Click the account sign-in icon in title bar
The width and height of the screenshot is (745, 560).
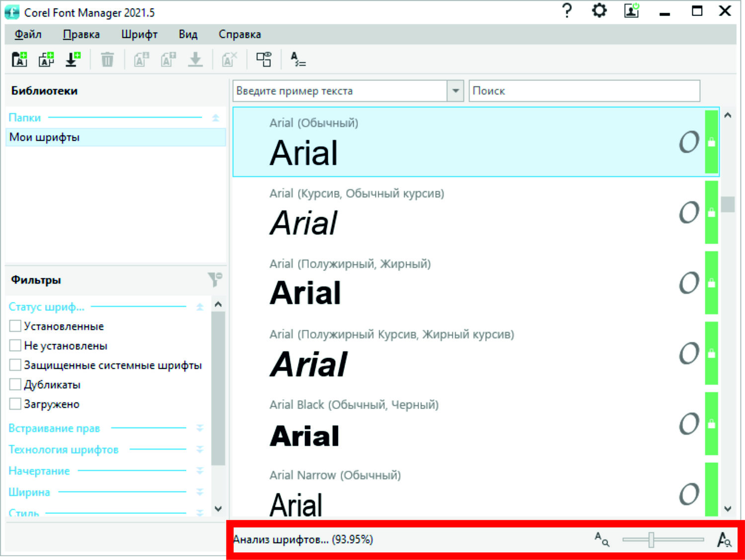632,10
